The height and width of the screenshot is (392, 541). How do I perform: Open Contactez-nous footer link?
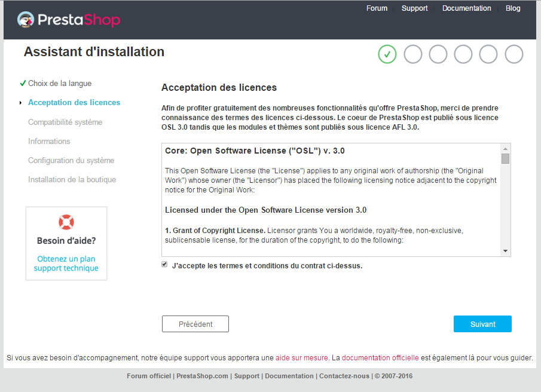[344, 376]
